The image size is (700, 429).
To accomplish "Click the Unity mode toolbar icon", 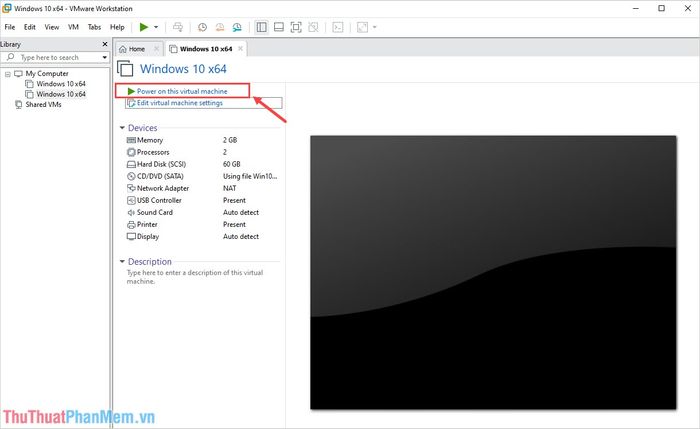I will coord(313,27).
